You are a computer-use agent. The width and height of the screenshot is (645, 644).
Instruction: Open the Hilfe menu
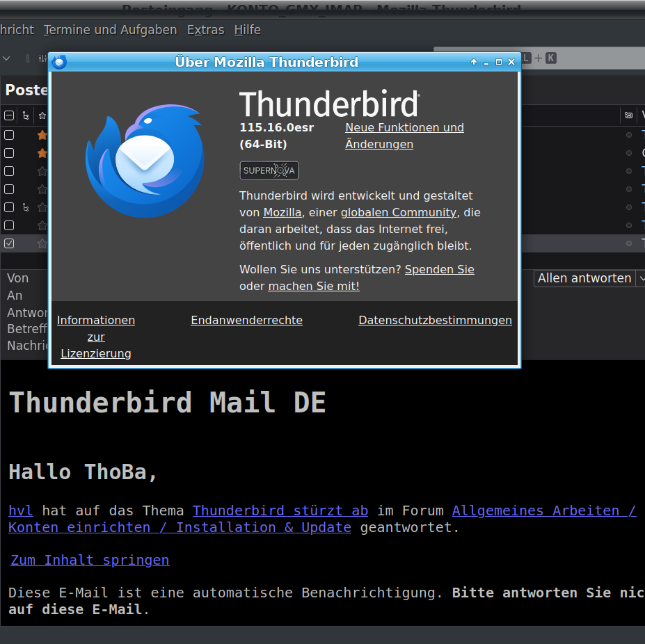247,30
